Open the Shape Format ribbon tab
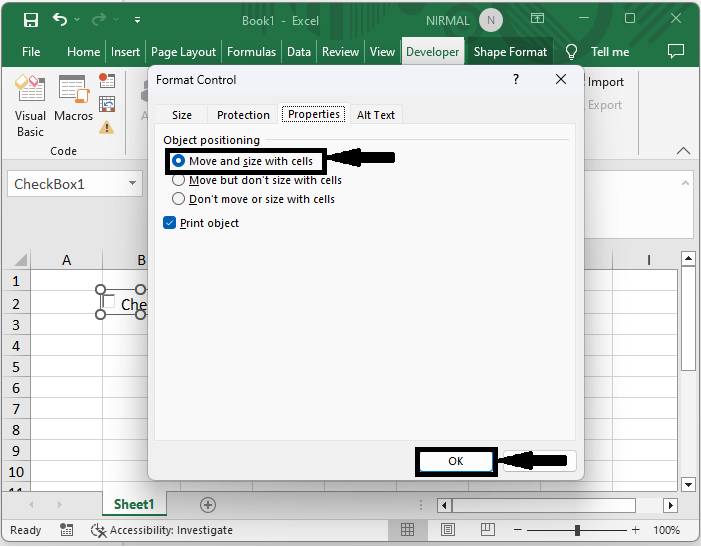 click(510, 52)
